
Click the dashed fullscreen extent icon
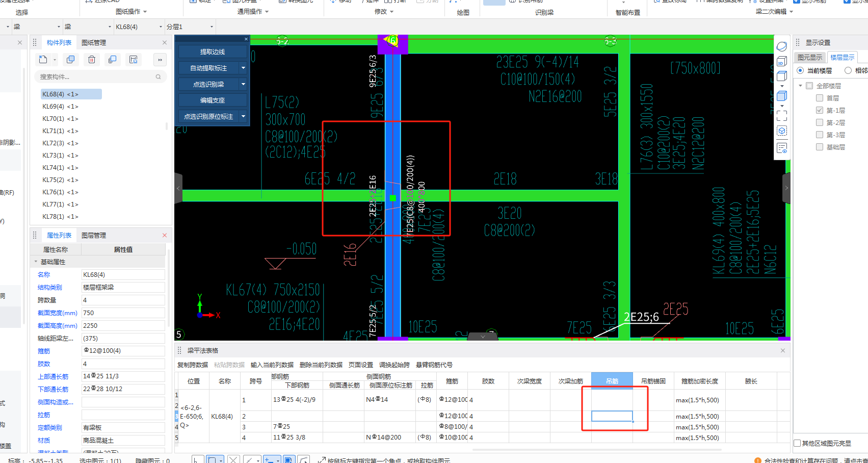click(x=782, y=116)
